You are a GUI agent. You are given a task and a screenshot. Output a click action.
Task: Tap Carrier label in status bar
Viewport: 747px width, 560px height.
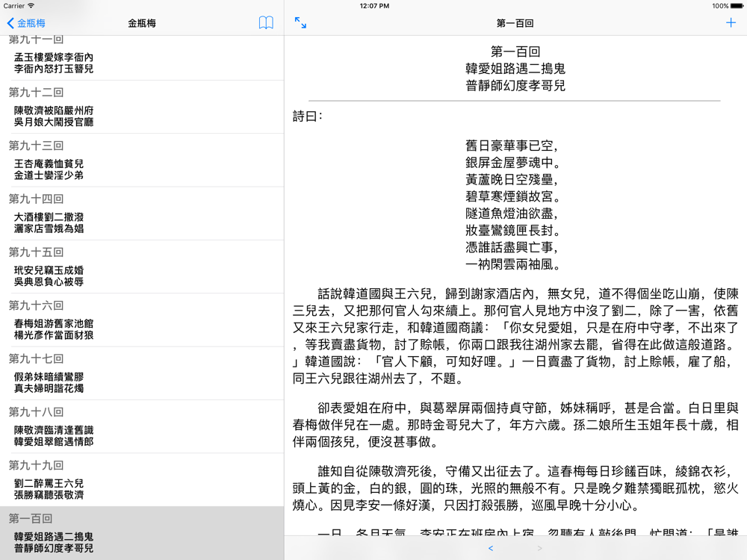13,6
